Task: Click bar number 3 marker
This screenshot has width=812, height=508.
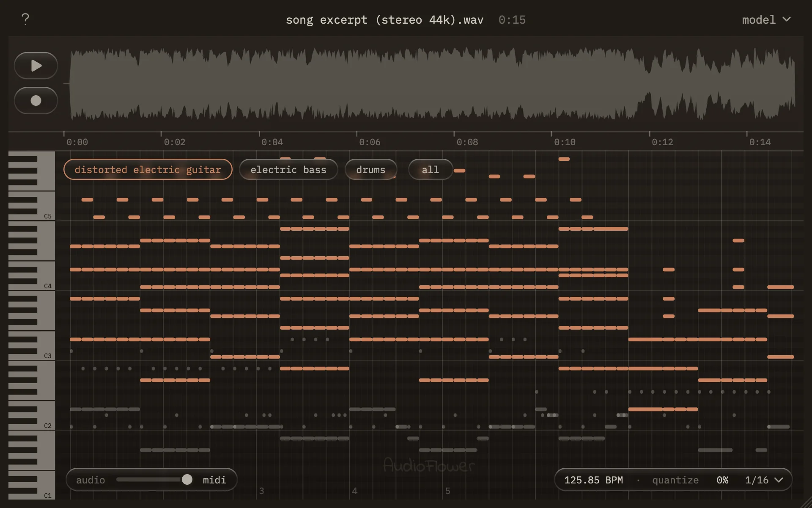Action: 261,491
